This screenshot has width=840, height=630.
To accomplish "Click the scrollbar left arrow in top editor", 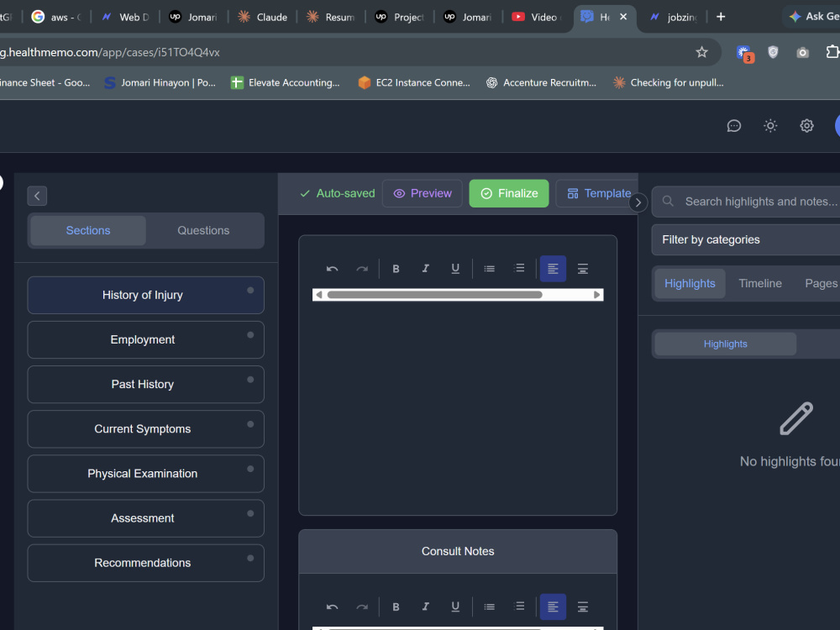I will click(x=318, y=295).
